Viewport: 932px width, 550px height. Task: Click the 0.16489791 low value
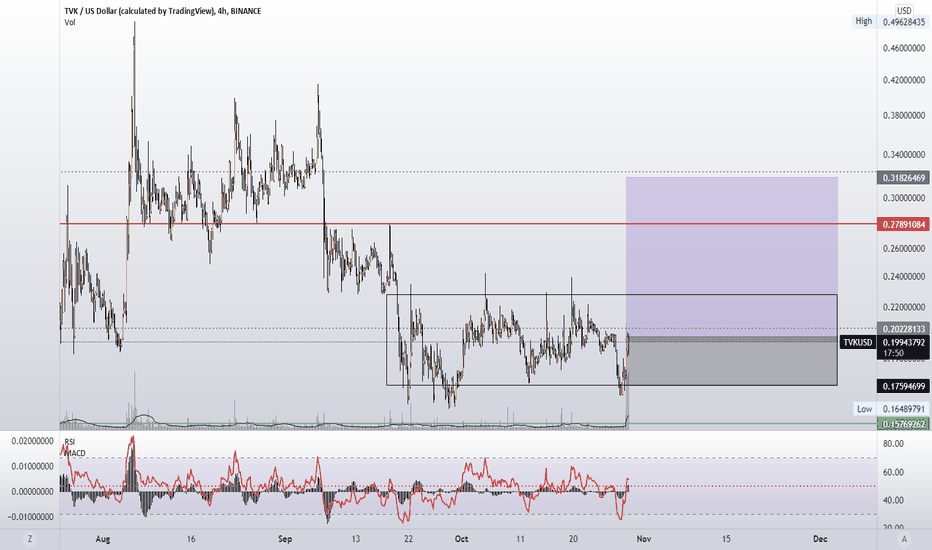pos(904,409)
